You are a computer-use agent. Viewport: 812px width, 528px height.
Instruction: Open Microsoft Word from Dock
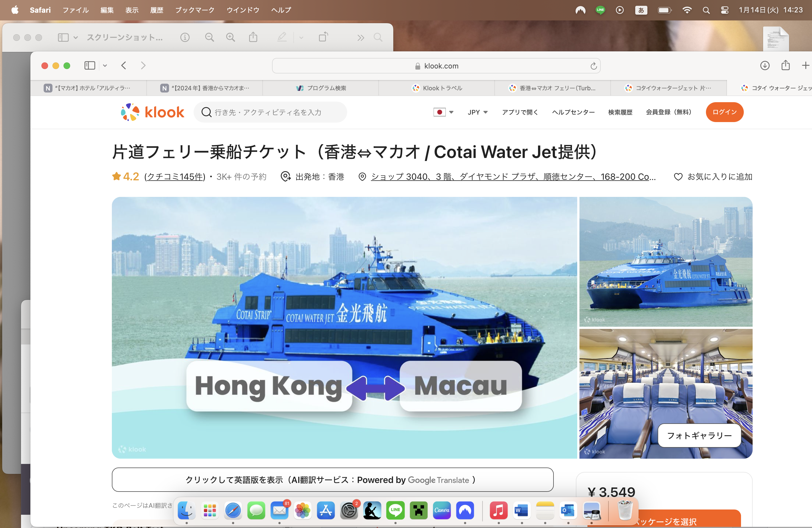522,510
